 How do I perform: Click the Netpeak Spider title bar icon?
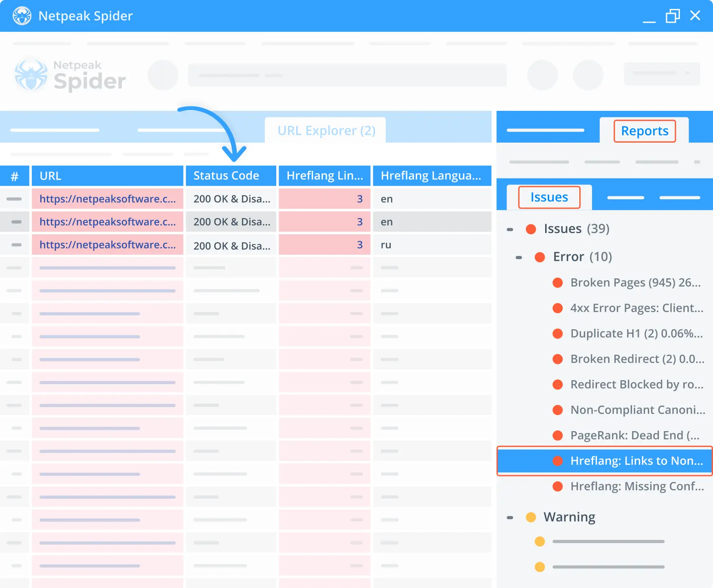point(22,16)
